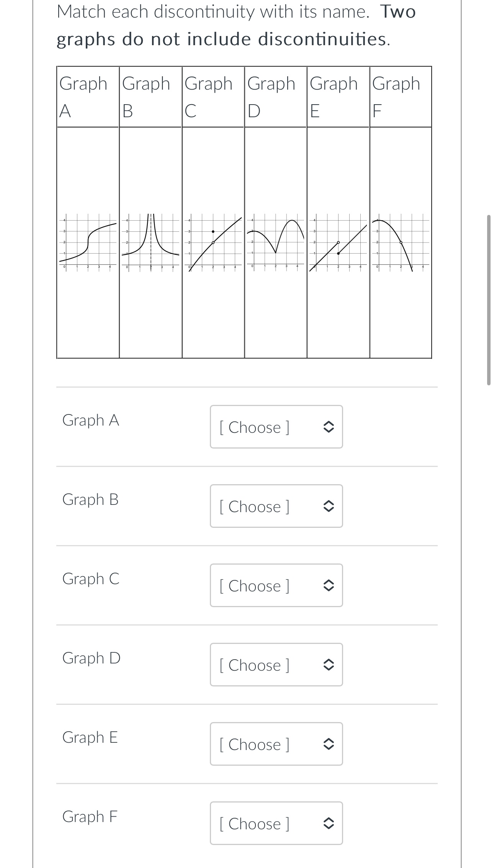Open the Graph D answer dropdown
This screenshot has width=494, height=868.
tap(276, 665)
